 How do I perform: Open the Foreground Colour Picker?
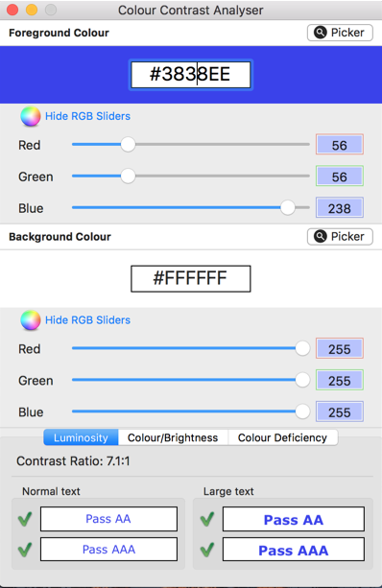pos(340,33)
